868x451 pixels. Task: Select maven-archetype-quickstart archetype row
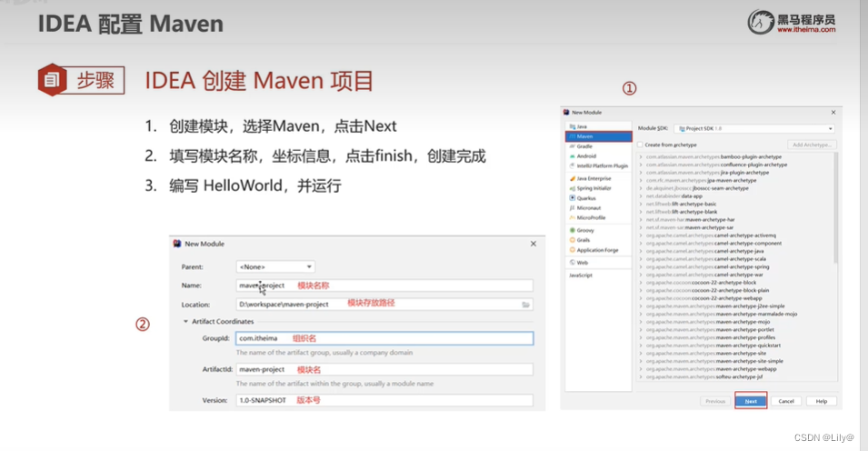point(736,346)
